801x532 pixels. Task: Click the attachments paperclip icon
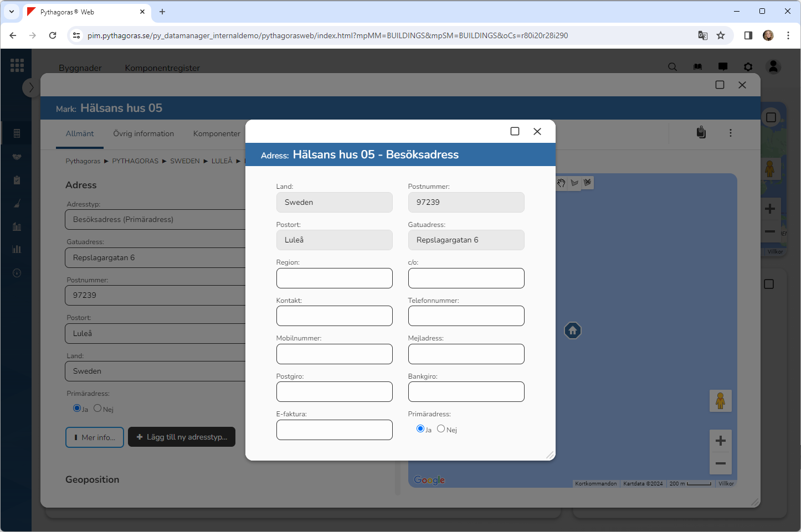(x=701, y=133)
